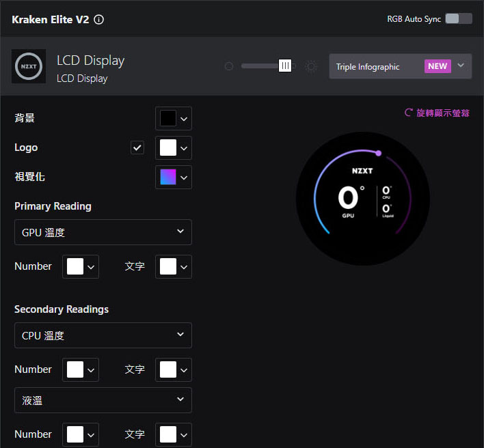This screenshot has width=484, height=448.
Task: Open 液溫 Number color dropdown
Action: pyautogui.click(x=81, y=435)
